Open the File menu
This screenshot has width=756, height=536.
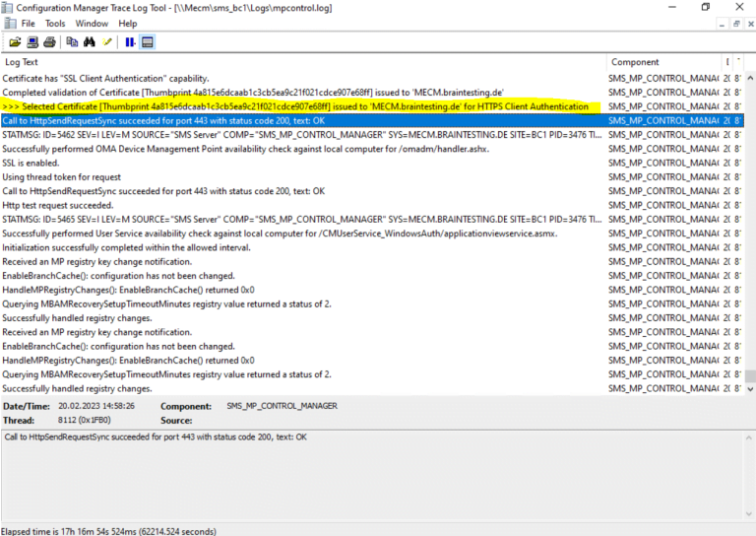(28, 24)
